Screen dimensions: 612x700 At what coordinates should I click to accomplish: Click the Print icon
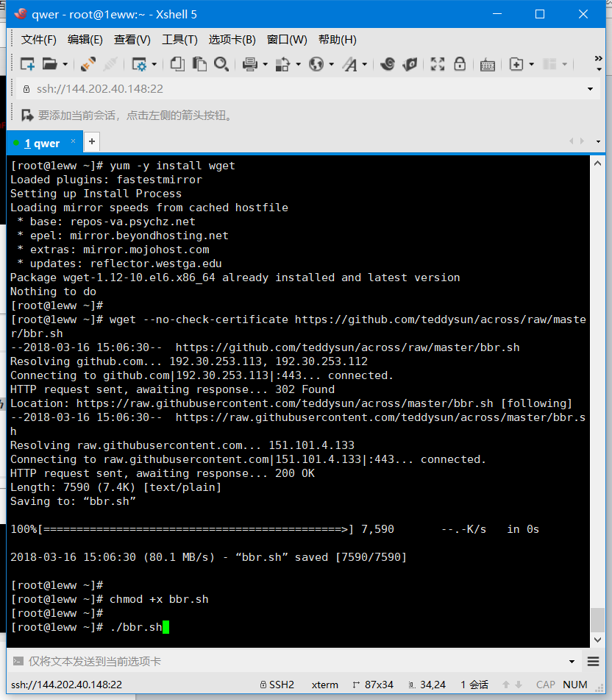pos(250,64)
